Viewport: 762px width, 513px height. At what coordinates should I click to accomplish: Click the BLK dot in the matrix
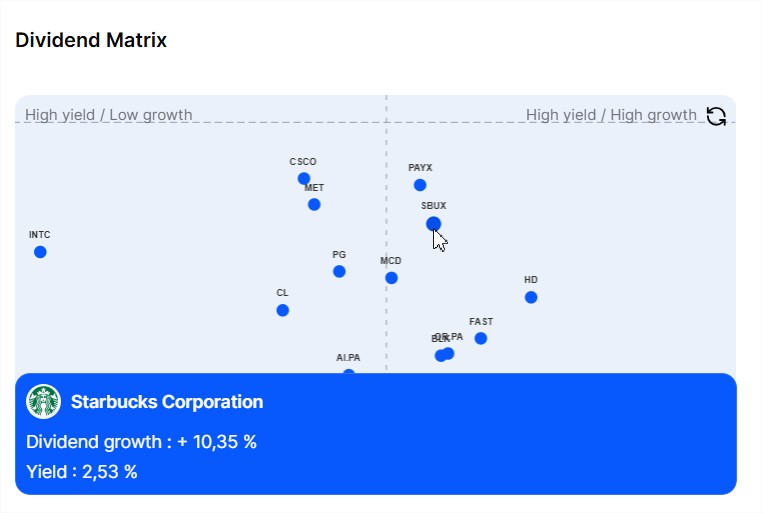439,356
